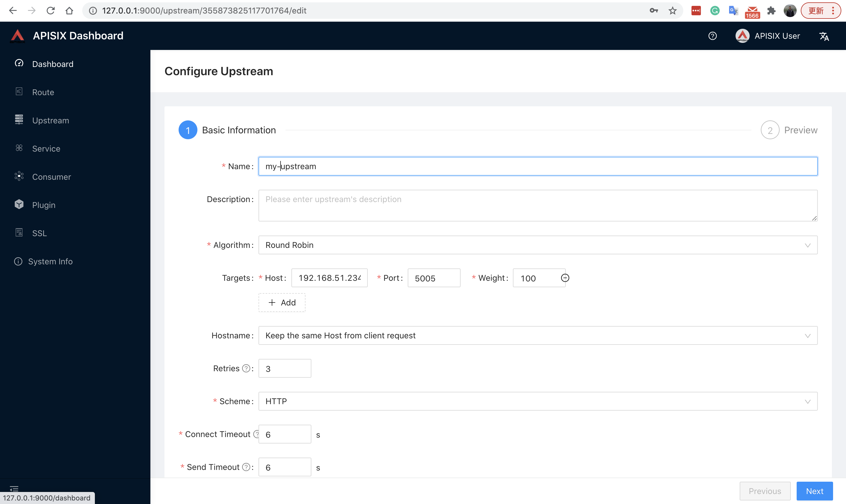Click the Service navigation icon
Screen dimensions: 846x504
[20, 148]
